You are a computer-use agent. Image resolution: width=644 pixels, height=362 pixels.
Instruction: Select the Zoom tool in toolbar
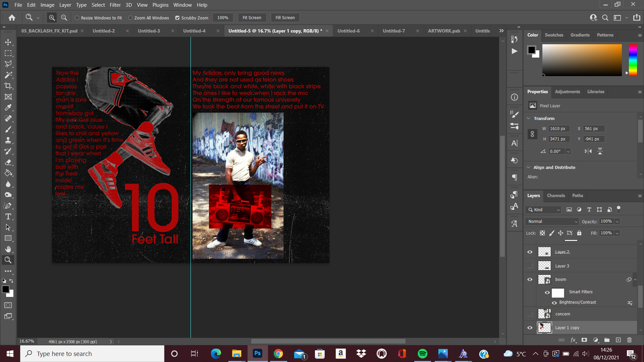(x=8, y=260)
